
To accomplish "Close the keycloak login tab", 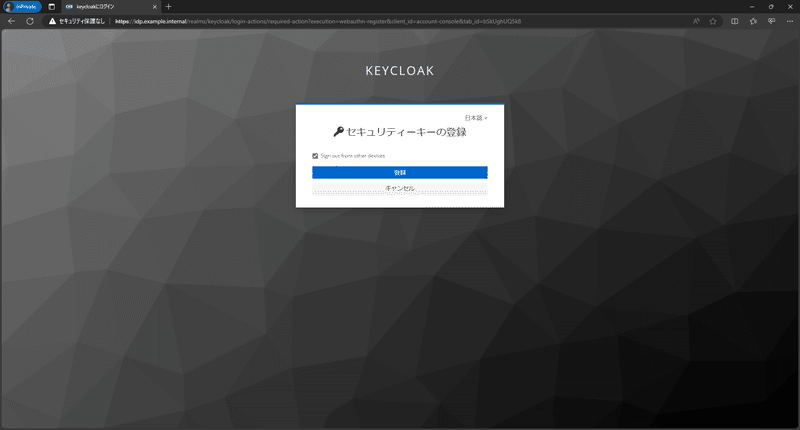I will click(155, 7).
